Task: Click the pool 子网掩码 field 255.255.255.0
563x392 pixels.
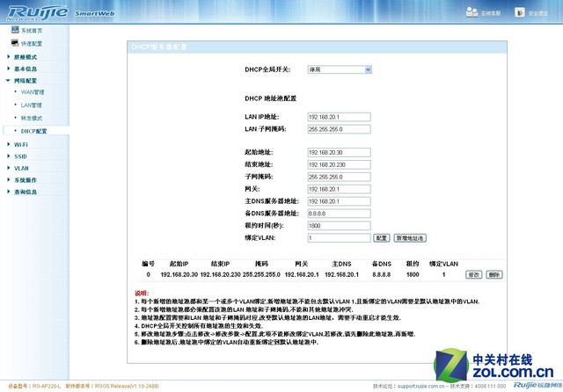Action: click(339, 177)
